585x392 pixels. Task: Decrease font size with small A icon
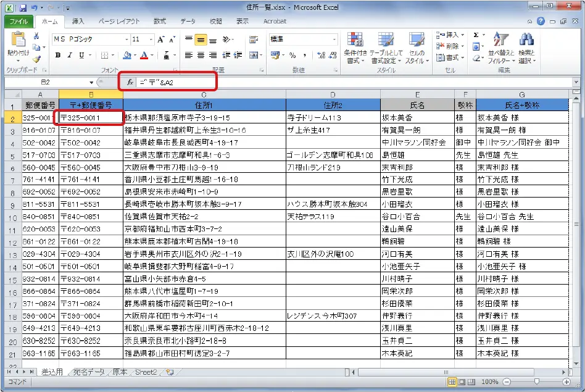coord(172,40)
